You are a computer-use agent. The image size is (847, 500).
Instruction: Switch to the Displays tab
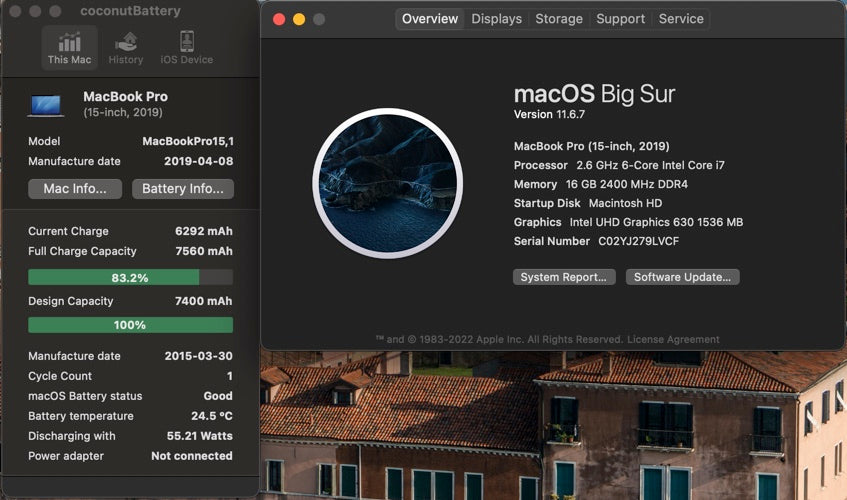496,19
